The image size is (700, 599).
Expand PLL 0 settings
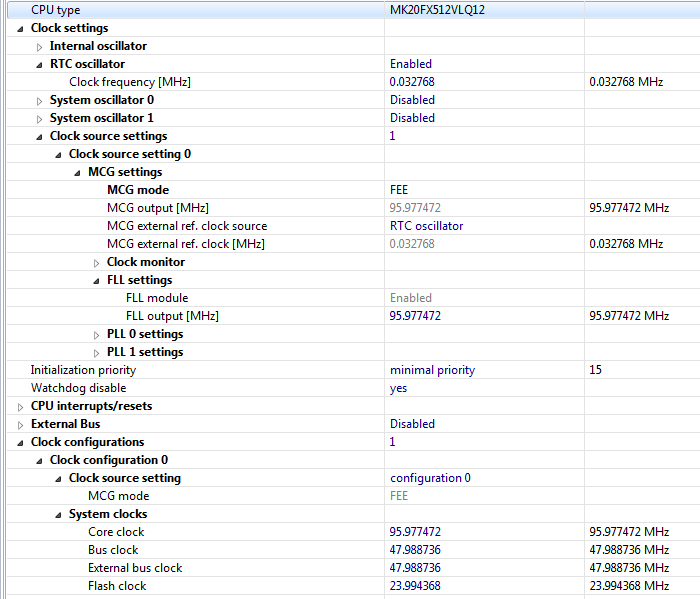(x=96, y=335)
